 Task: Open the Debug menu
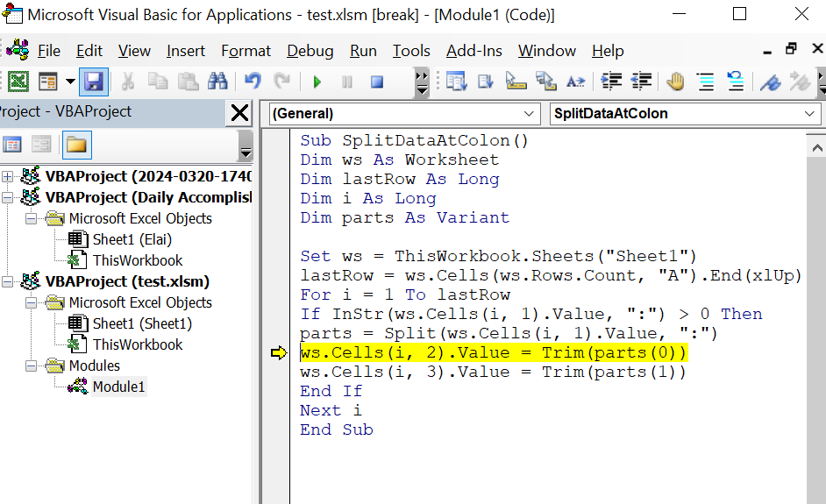click(x=310, y=51)
